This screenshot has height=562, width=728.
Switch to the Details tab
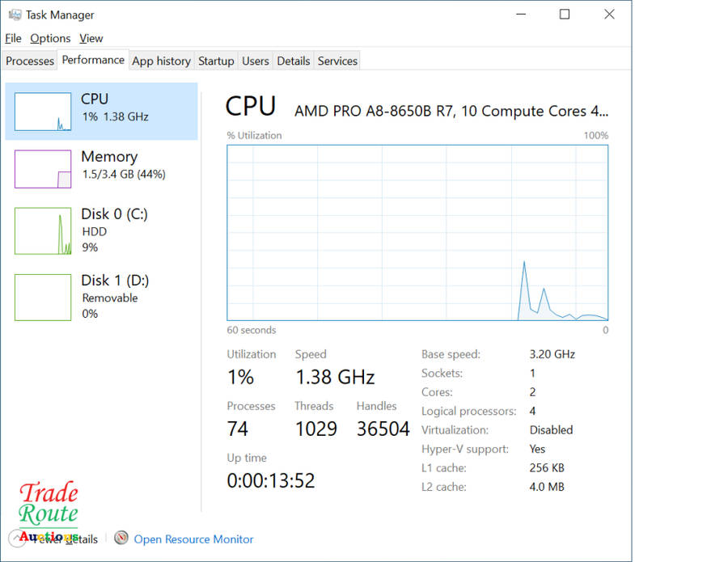pos(293,61)
